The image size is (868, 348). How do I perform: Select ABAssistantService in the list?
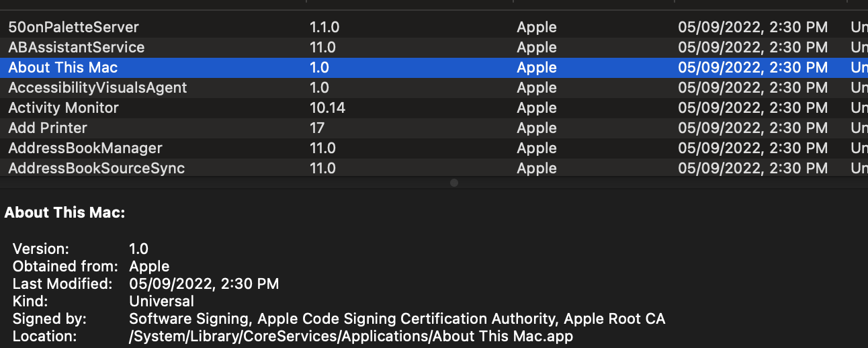tap(76, 48)
